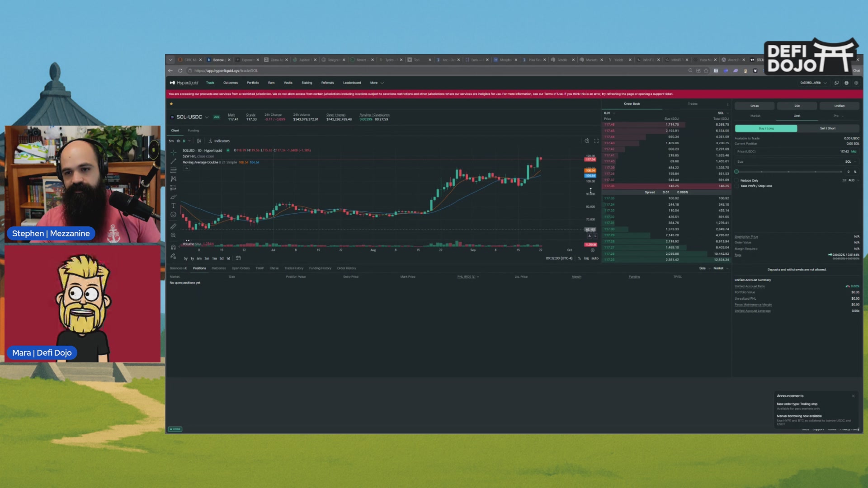The image size is (868, 488).
Task: Click the browser address bar URL
Action: point(226,70)
